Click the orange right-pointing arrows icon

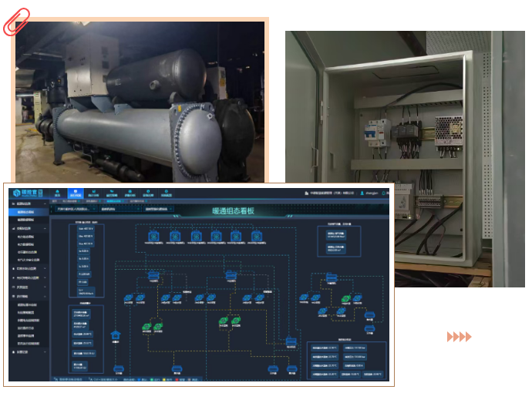coord(459,337)
